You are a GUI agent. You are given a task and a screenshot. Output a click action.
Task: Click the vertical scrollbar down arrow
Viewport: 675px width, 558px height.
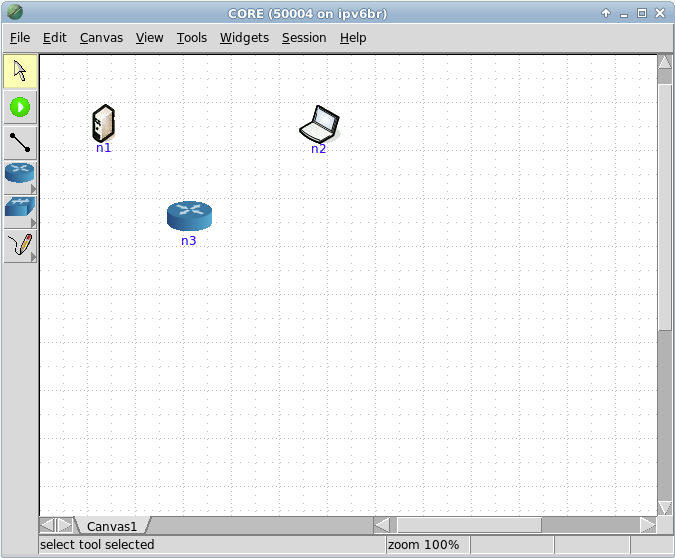pyautogui.click(x=665, y=507)
